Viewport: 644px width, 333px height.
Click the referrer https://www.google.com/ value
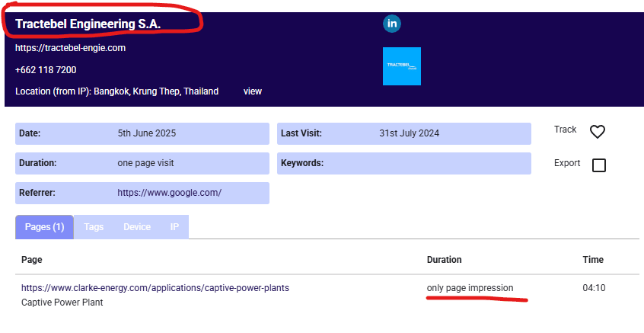(169, 192)
